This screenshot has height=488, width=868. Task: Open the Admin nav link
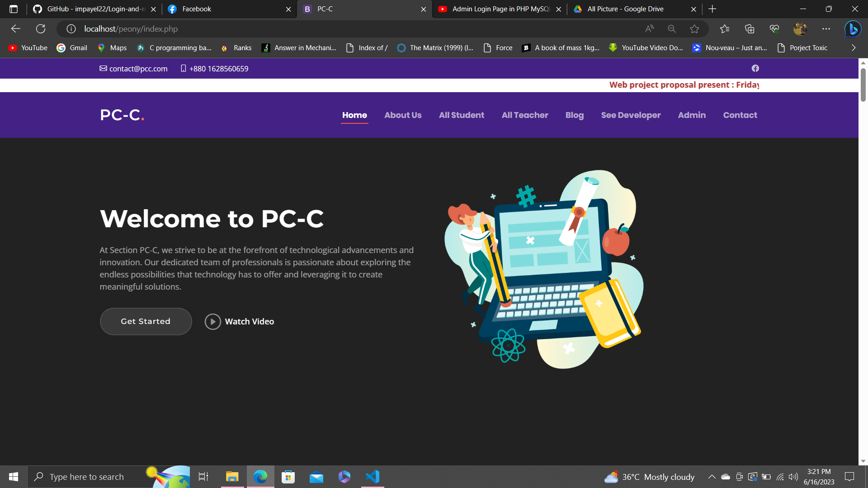pyautogui.click(x=691, y=115)
